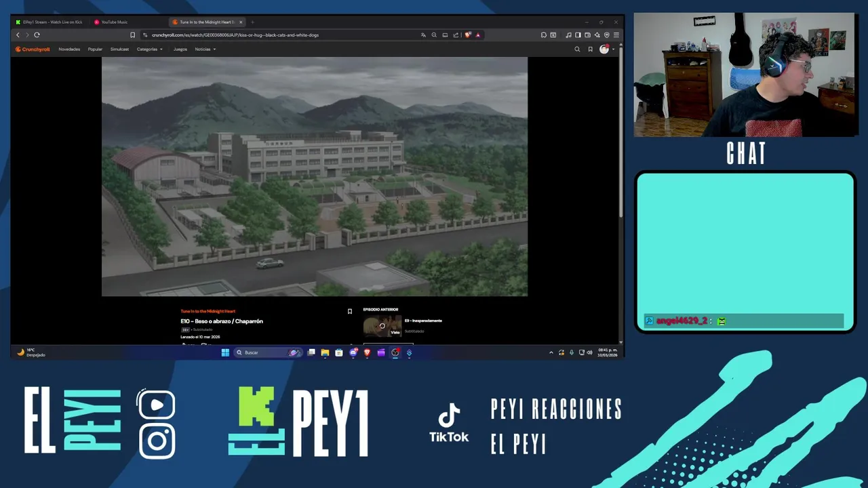Open Task View on the taskbar
The height and width of the screenshot is (488, 868).
click(311, 352)
